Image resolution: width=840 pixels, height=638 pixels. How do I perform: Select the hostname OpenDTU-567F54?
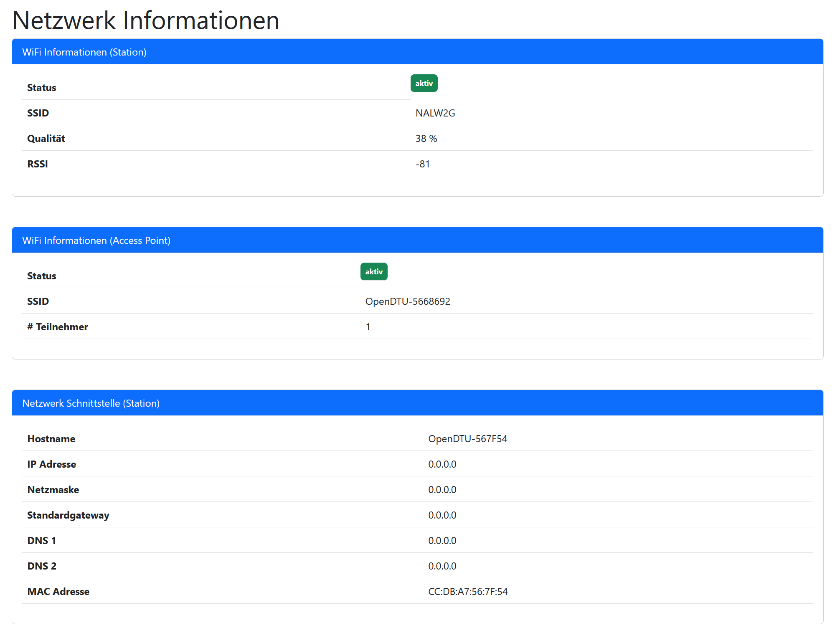468,439
